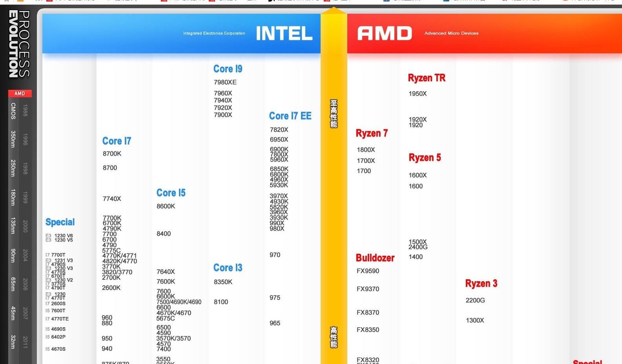Image resolution: width=622 pixels, height=364 pixels.
Task: Select the 7820X entry under Core I7 EE
Action: coord(279,130)
